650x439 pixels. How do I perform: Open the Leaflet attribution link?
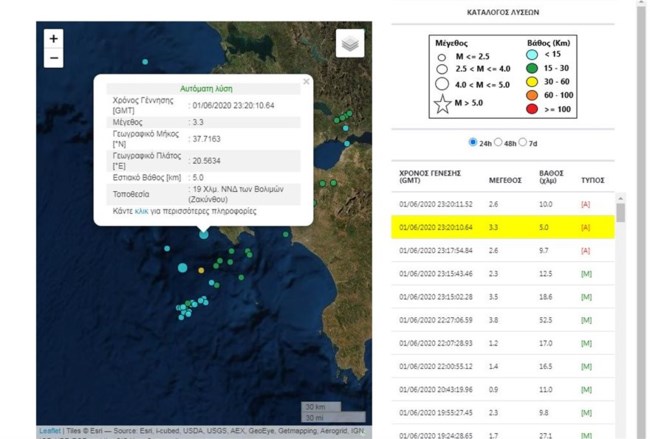click(x=48, y=431)
